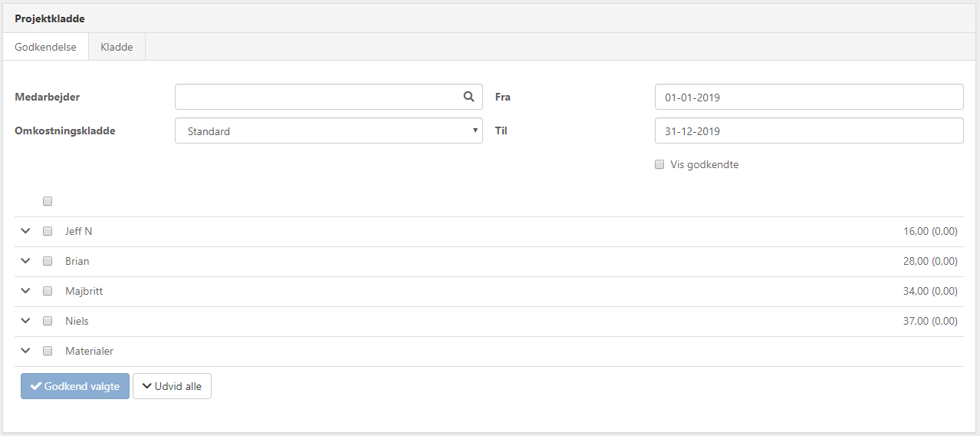Switch to the Kladde tab
Image resolution: width=980 pixels, height=436 pixels.
pyautogui.click(x=117, y=47)
